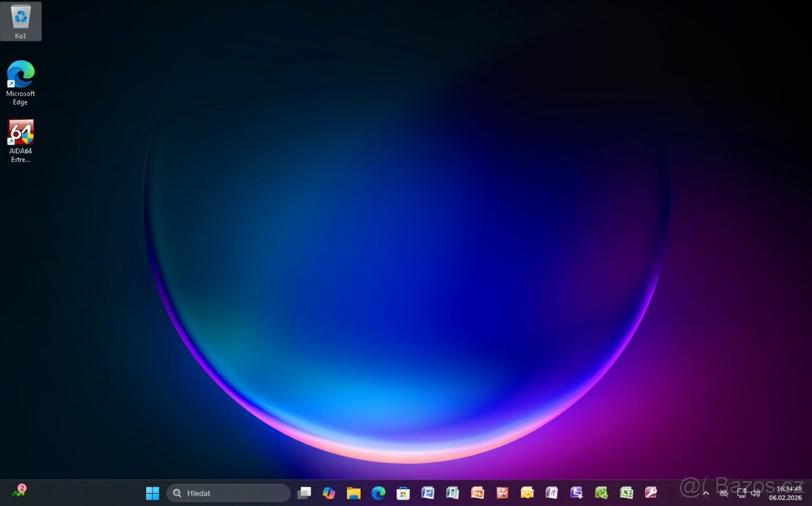The height and width of the screenshot is (506, 812).
Task: Launch Edge from the taskbar
Action: 378,493
